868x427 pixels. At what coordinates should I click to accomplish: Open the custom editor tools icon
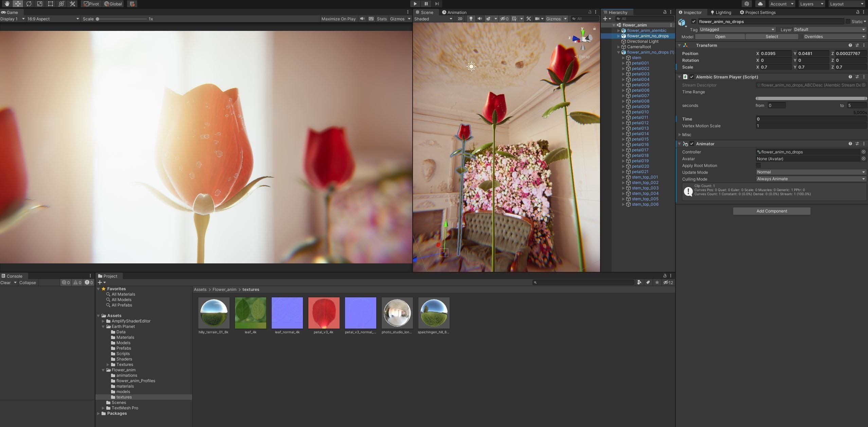click(72, 4)
